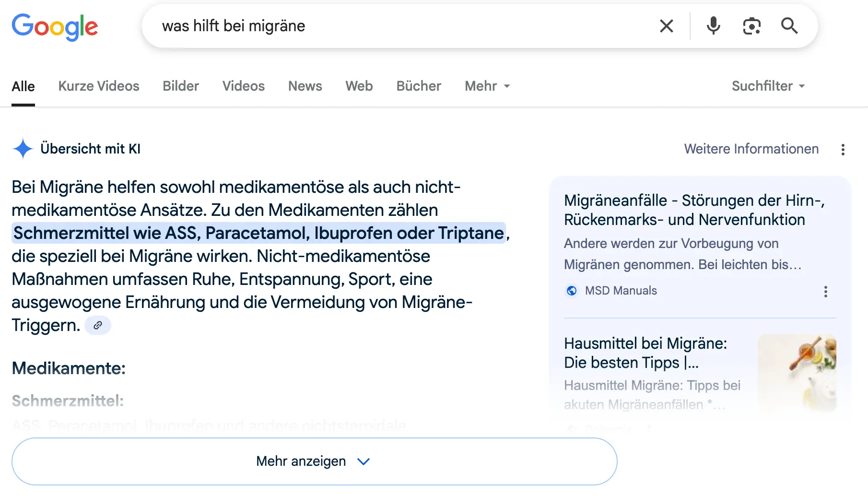Open Google Lens image search icon
The image size is (868, 496).
point(751,26)
